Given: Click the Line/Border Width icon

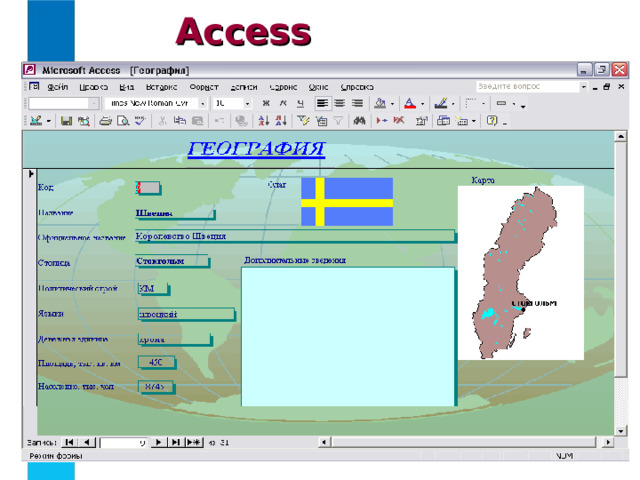Looking at the screenshot, I should point(471,103).
